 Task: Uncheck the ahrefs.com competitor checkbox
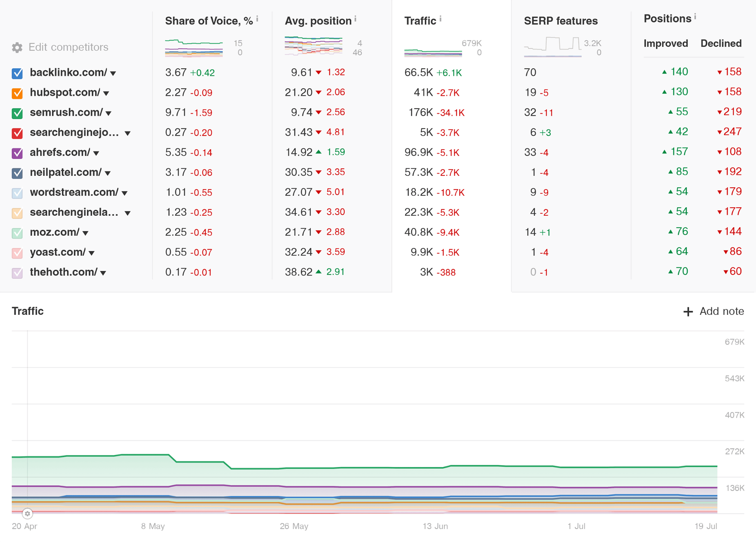click(17, 152)
